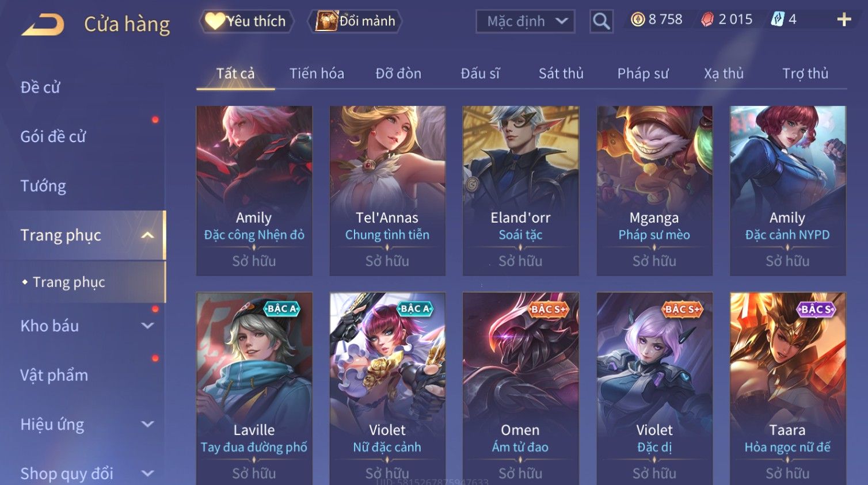868x485 pixels.
Task: Open the Mặc định sort dropdown
Action: pyautogui.click(x=525, y=21)
